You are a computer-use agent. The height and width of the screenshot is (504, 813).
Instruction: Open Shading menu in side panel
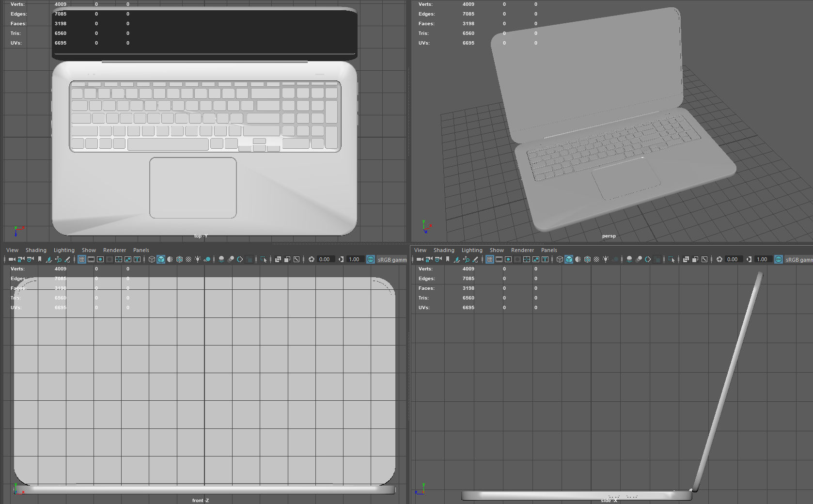tap(444, 250)
